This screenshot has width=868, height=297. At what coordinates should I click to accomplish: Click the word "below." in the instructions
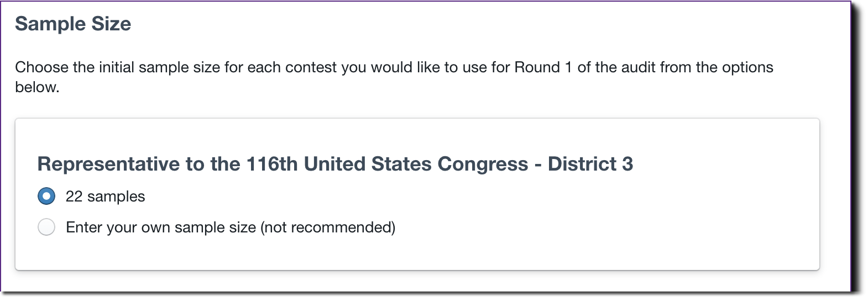point(37,87)
